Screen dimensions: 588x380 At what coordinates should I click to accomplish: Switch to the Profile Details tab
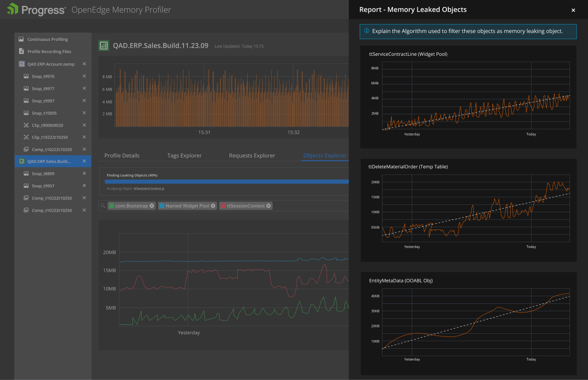(122, 156)
